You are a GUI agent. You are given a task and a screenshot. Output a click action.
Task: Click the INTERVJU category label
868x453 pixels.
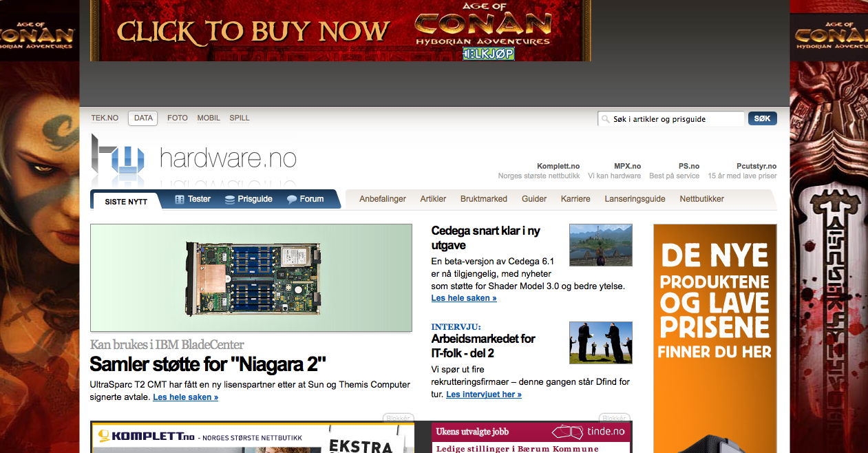click(x=456, y=326)
